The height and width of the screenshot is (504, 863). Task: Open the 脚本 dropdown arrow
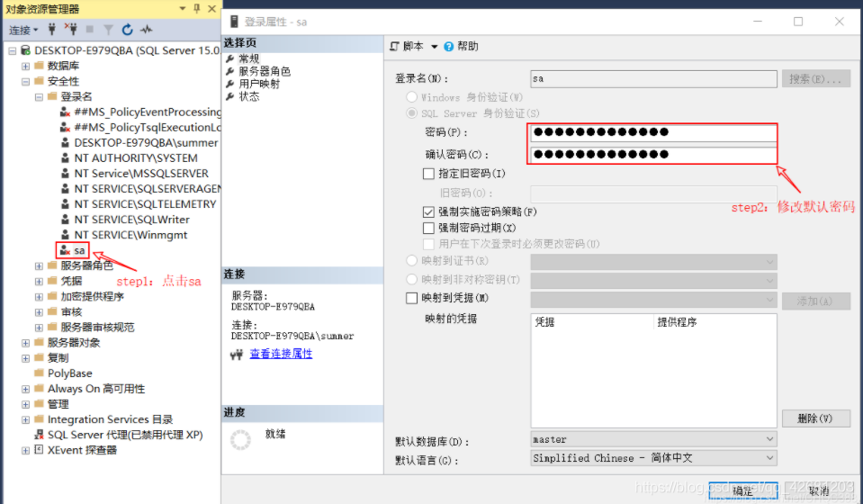tap(435, 47)
